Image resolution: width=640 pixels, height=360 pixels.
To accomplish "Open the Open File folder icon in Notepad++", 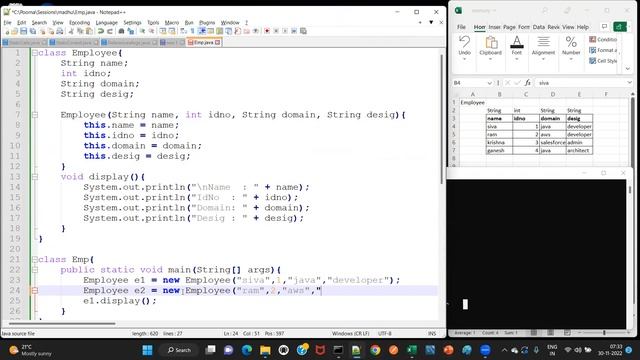I will (15, 31).
